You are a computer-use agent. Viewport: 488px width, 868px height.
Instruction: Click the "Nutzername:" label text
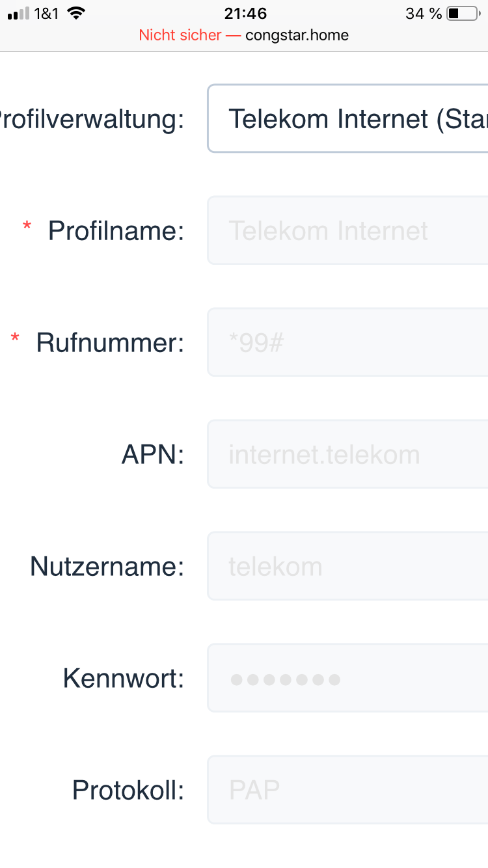pyautogui.click(x=107, y=567)
